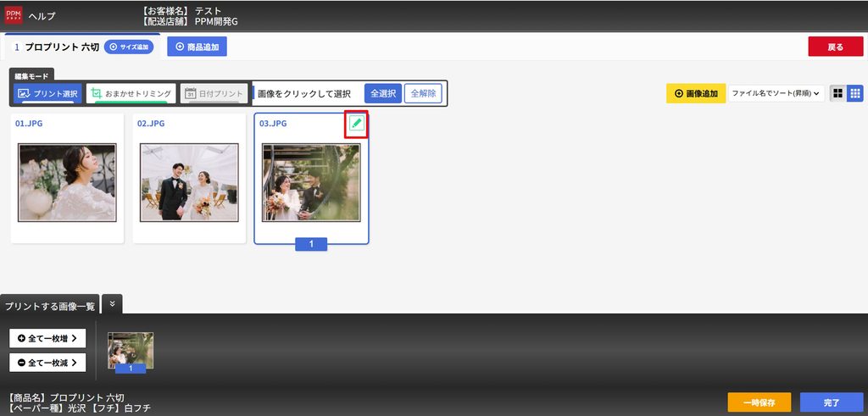Open the プロプリント 六切 tab
Image resolution: width=868 pixels, height=416 pixels.
(x=57, y=47)
